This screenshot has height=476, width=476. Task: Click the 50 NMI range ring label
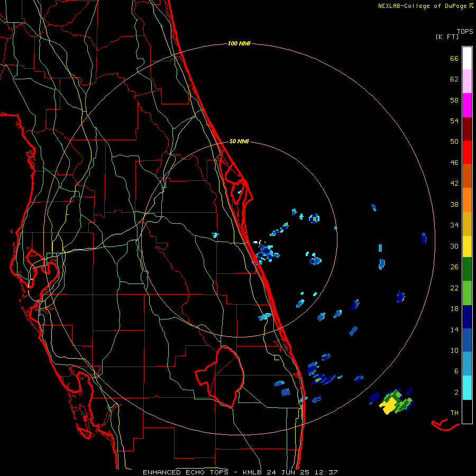(x=239, y=141)
